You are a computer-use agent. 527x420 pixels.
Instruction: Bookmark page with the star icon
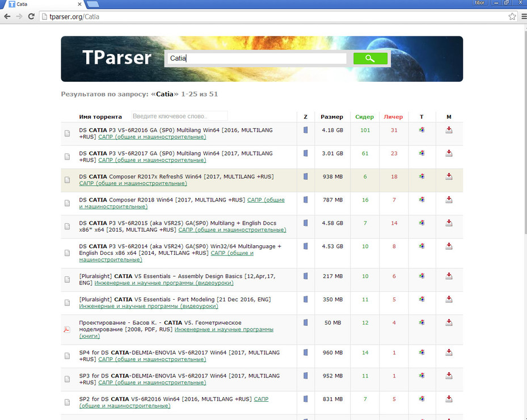[512, 16]
